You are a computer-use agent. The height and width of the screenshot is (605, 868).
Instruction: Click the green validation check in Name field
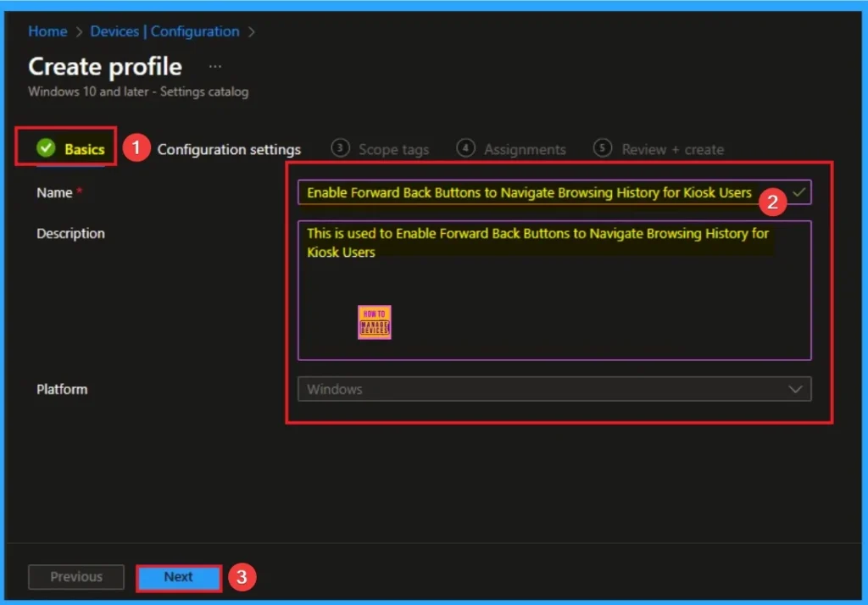pyautogui.click(x=798, y=192)
